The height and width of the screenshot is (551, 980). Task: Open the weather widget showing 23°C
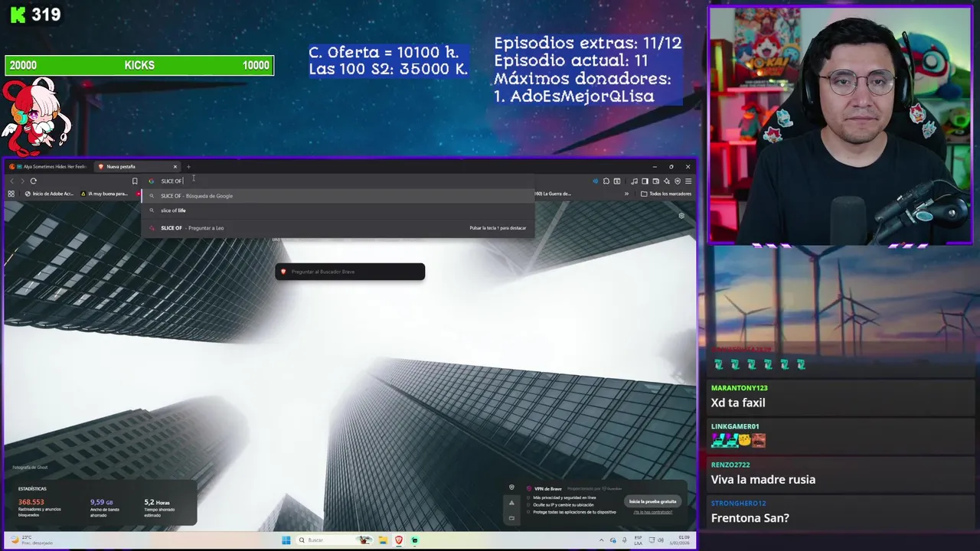tap(31, 540)
